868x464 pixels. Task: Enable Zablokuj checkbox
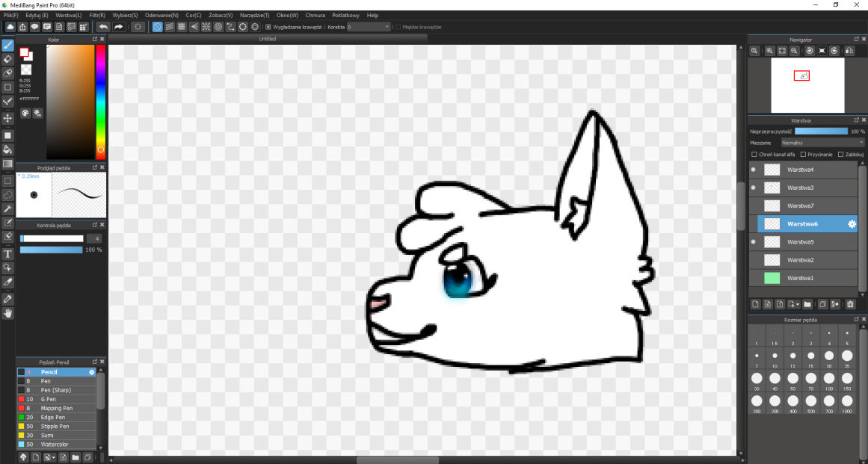pos(841,155)
